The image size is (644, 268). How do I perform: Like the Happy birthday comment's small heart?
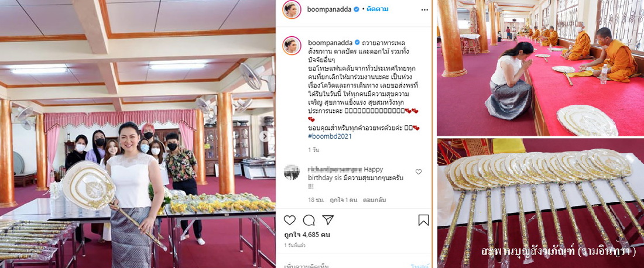coord(419,172)
